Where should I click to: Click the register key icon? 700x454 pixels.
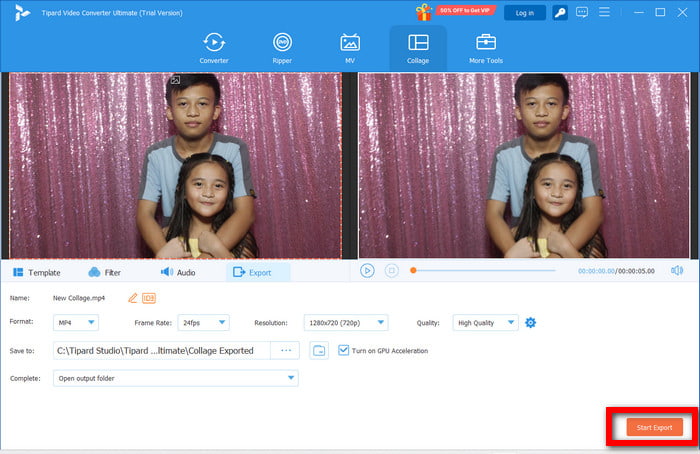561,13
